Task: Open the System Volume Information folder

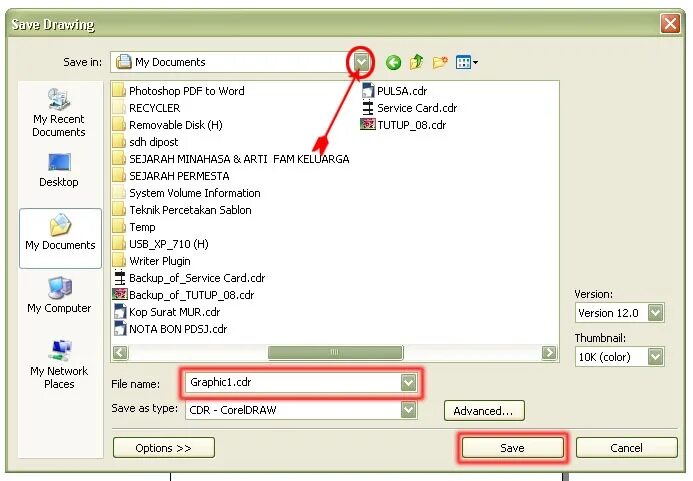Action: pos(187,193)
